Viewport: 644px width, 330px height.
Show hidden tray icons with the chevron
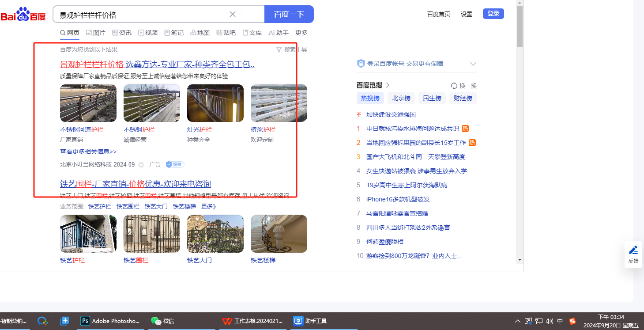coord(518,321)
